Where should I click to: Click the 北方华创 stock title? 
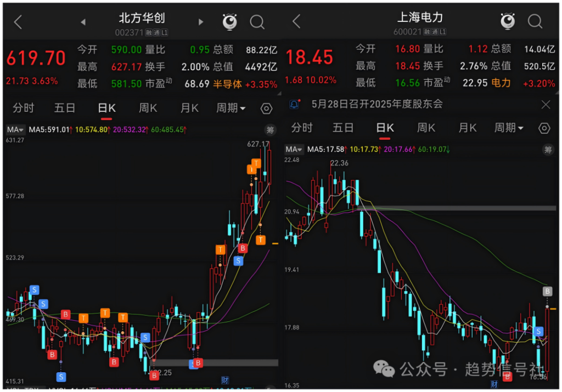pyautogui.click(x=142, y=18)
